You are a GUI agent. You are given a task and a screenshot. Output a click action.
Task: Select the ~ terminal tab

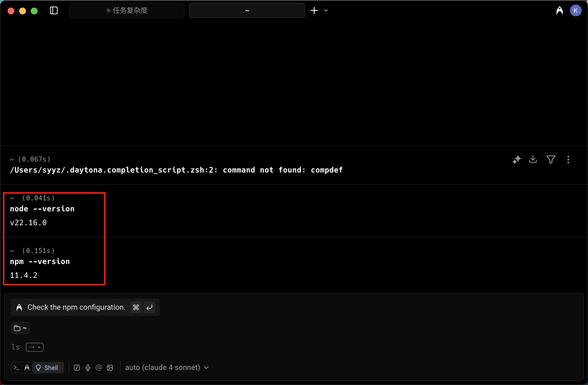click(x=247, y=11)
